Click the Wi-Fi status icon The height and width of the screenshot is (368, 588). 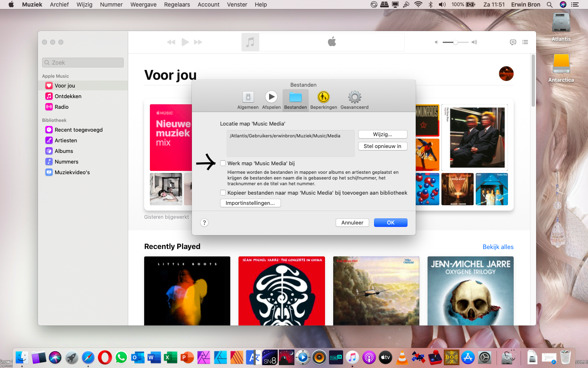point(418,4)
